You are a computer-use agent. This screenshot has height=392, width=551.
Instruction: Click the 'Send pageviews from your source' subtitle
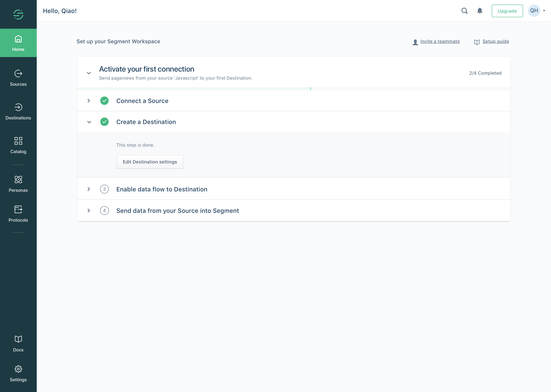pyautogui.click(x=176, y=78)
